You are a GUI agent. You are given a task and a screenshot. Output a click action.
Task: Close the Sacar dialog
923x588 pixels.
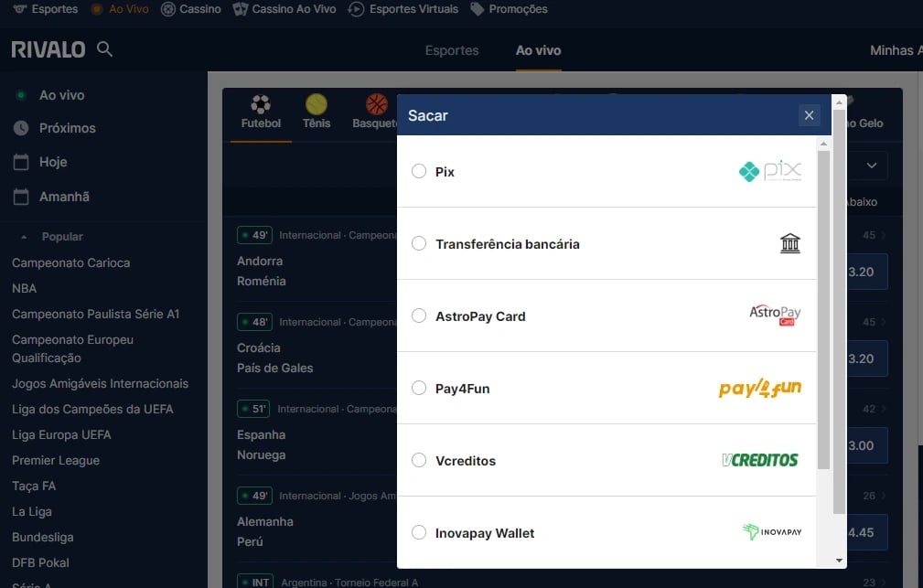(809, 115)
